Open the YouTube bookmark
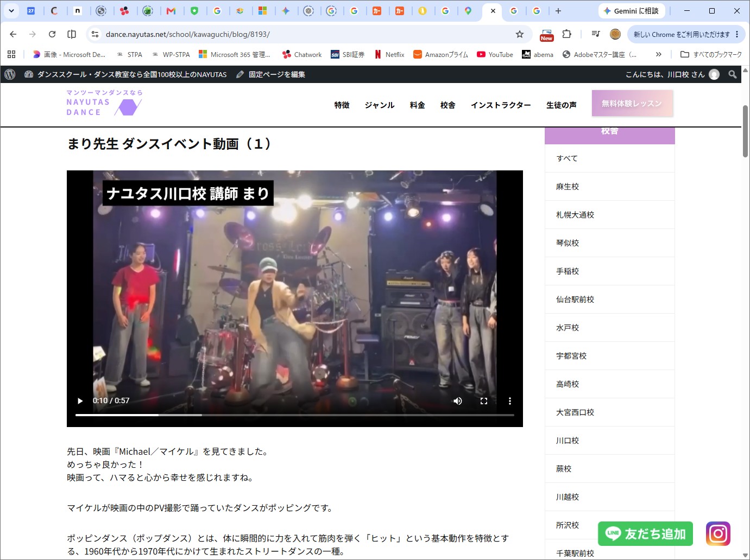Screen dimensions: 750x560 [495, 54]
